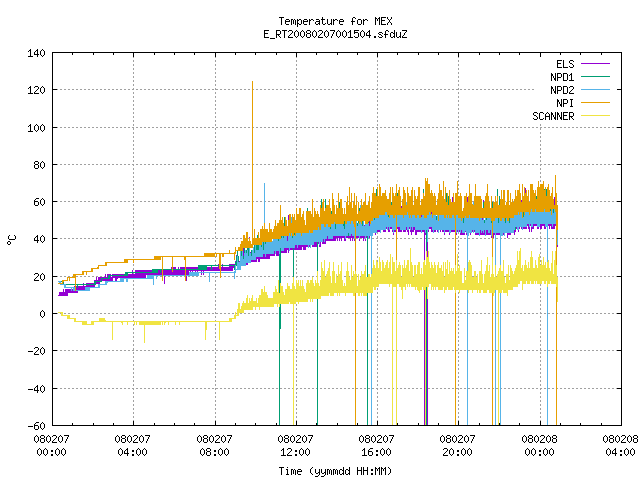Click the 40 y-axis tick label
This screenshot has width=640, height=480.
(39, 239)
